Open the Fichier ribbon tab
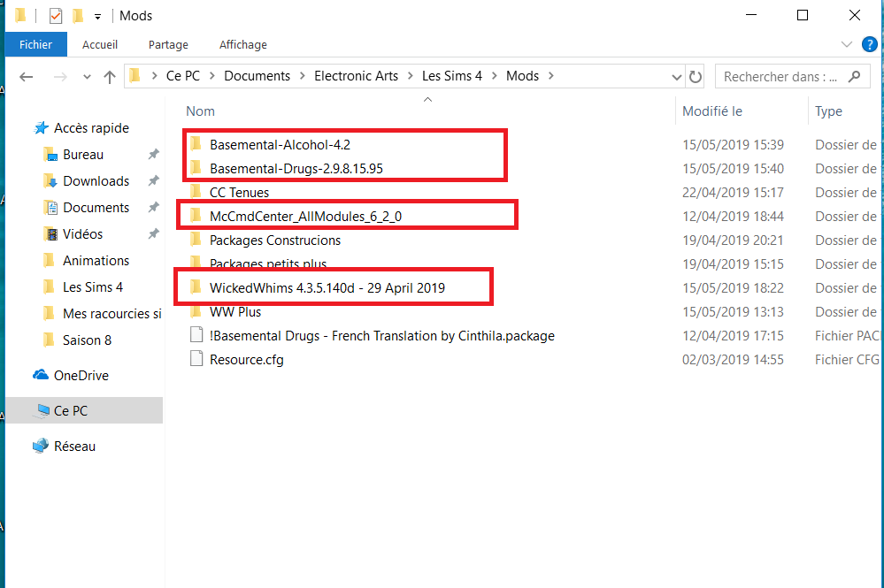This screenshot has width=884, height=588. tap(35, 44)
